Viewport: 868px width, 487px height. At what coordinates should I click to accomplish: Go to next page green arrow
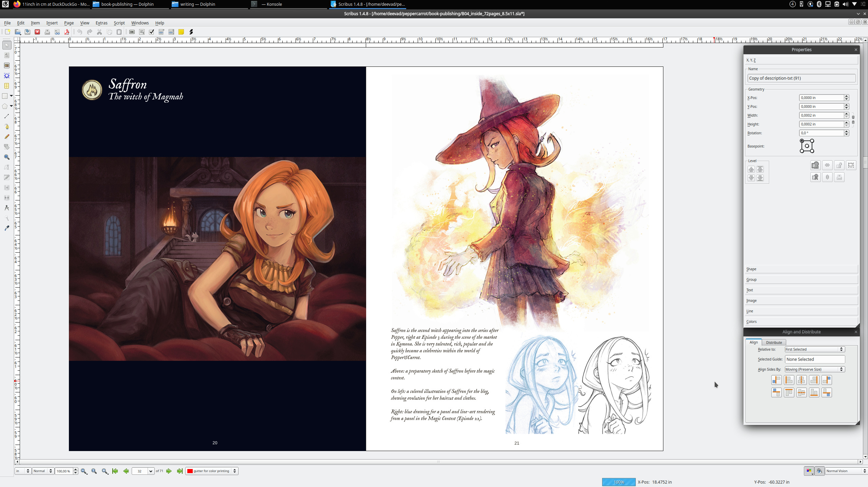click(x=169, y=471)
